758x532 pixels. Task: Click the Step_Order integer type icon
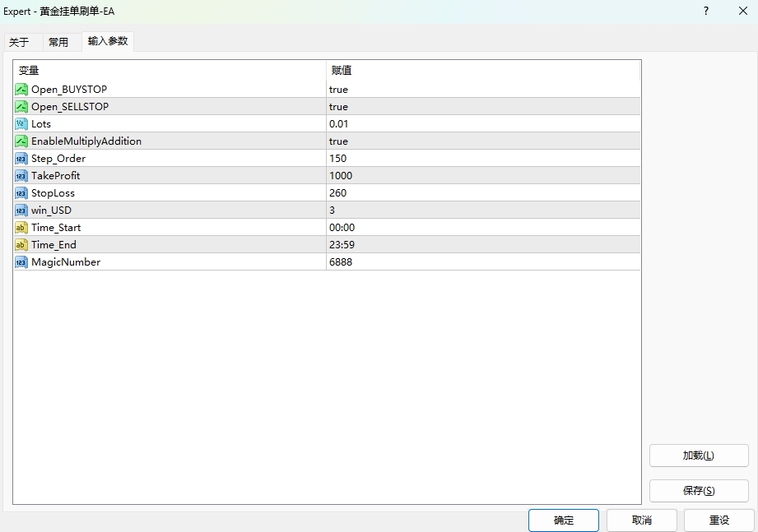pos(21,158)
